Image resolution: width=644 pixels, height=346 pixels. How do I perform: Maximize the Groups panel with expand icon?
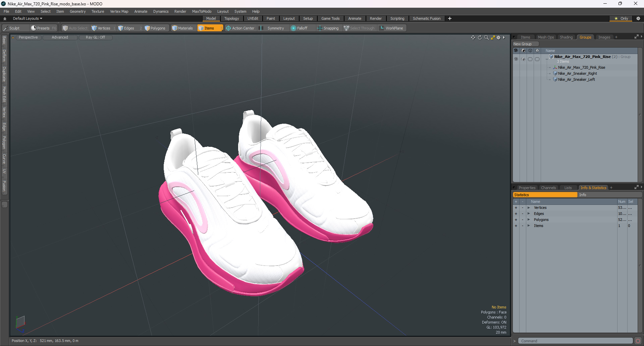pyautogui.click(x=636, y=37)
